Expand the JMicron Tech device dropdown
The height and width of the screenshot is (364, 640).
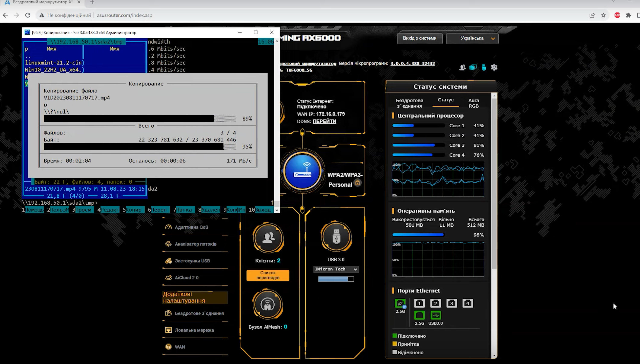pos(336,269)
